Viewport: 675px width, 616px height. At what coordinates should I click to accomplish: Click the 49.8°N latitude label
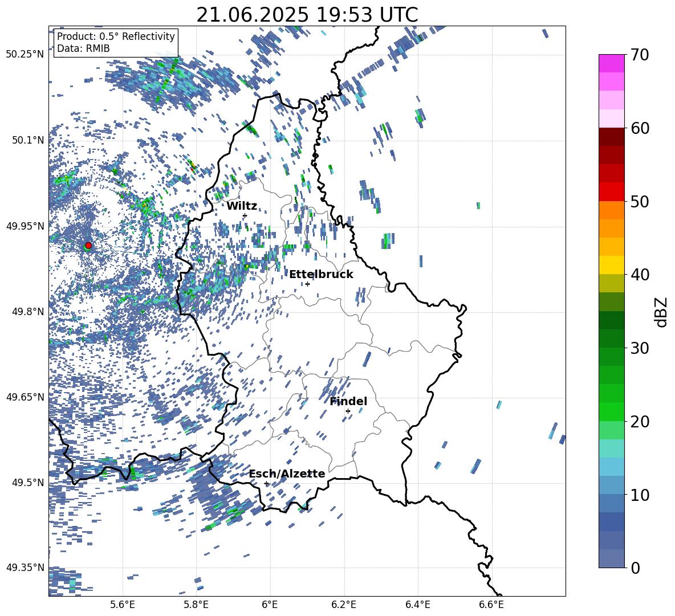pos(27,311)
